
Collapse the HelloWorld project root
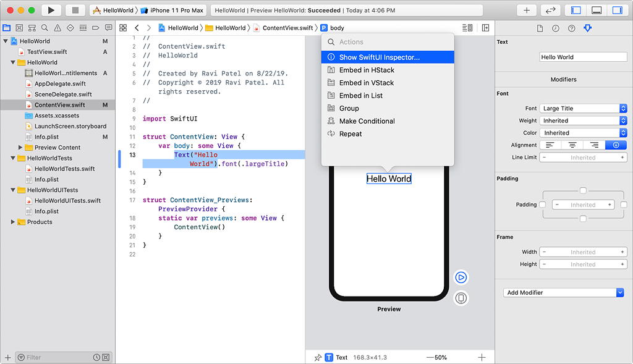click(6, 41)
